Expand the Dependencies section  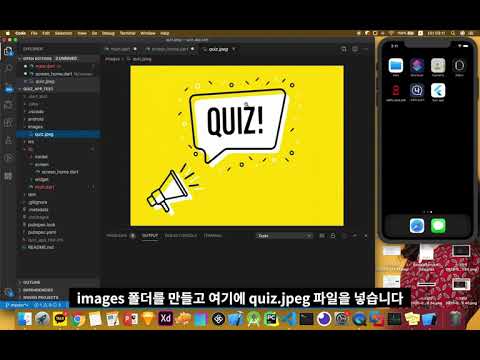click(58, 290)
